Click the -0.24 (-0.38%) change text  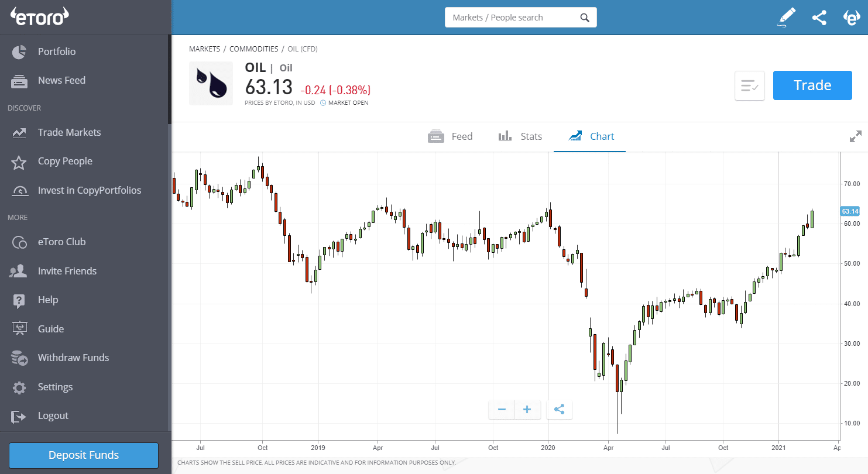point(335,90)
